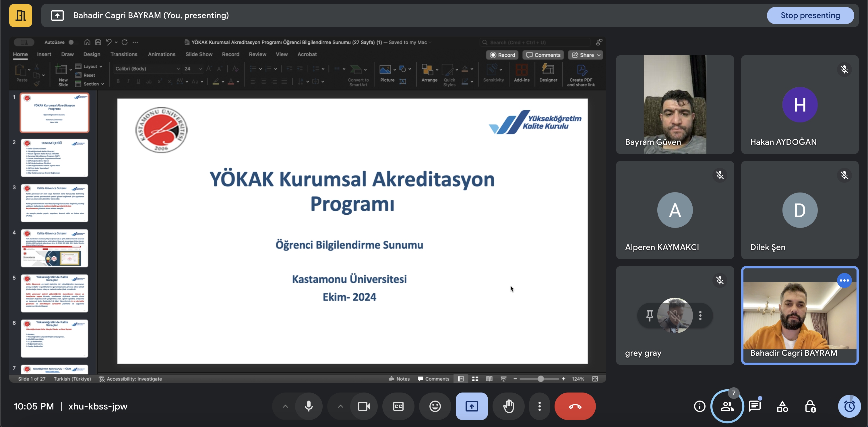868x427 pixels.
Task: Open the Animations tab
Action: pos(161,54)
